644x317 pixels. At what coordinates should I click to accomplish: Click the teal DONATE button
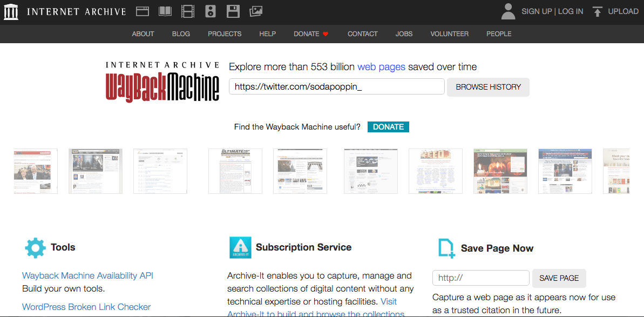point(388,126)
